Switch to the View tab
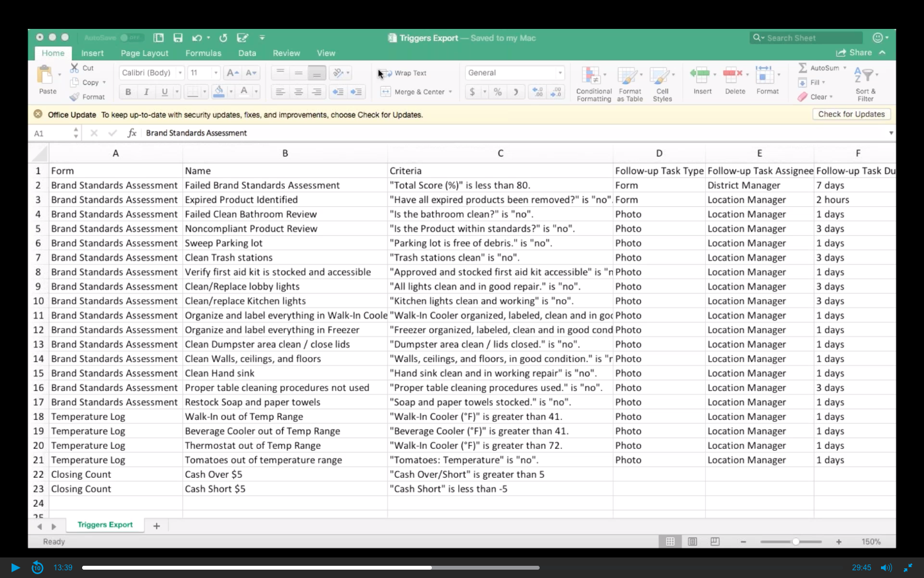 [326, 53]
